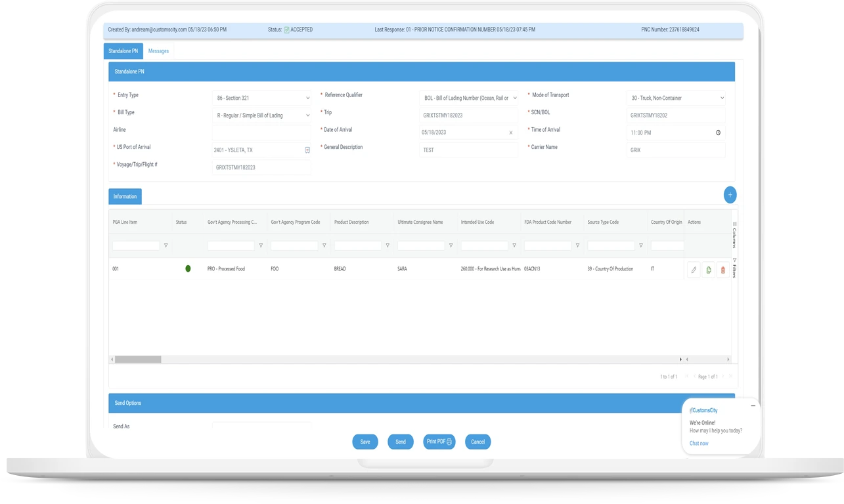Switch to the Messages tab
The image size is (844, 504).
pyautogui.click(x=158, y=51)
